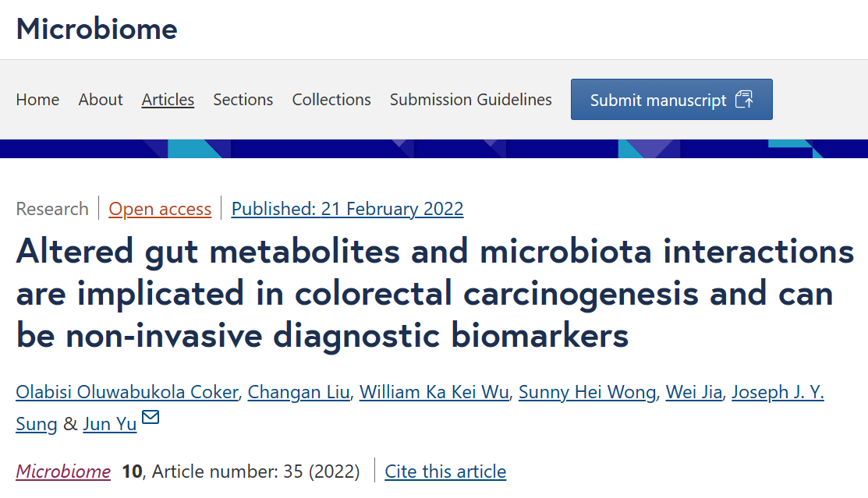Open the Sections navigation item
This screenshot has height=498, width=868.
[243, 100]
